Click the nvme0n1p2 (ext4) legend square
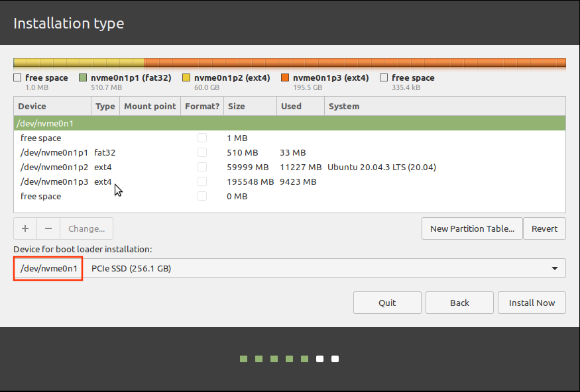Screen dimensions: 580x392 pos(188,77)
